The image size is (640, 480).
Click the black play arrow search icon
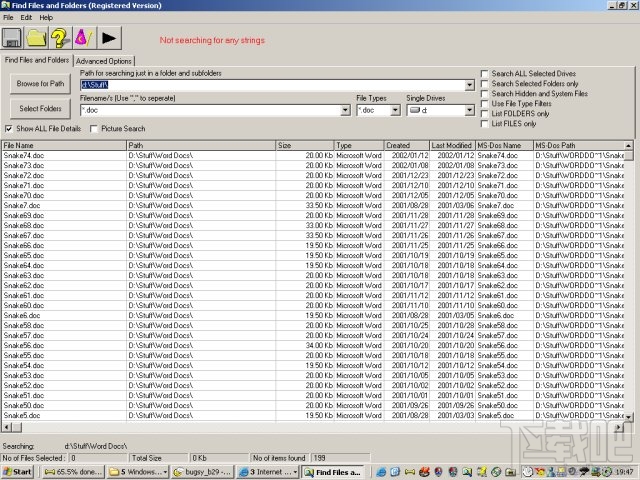click(109, 38)
